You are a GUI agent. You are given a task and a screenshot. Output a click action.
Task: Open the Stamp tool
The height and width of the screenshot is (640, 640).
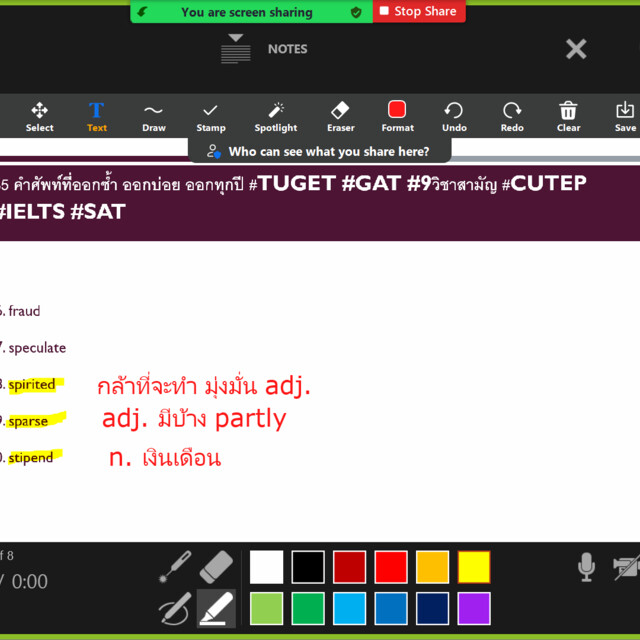211,117
